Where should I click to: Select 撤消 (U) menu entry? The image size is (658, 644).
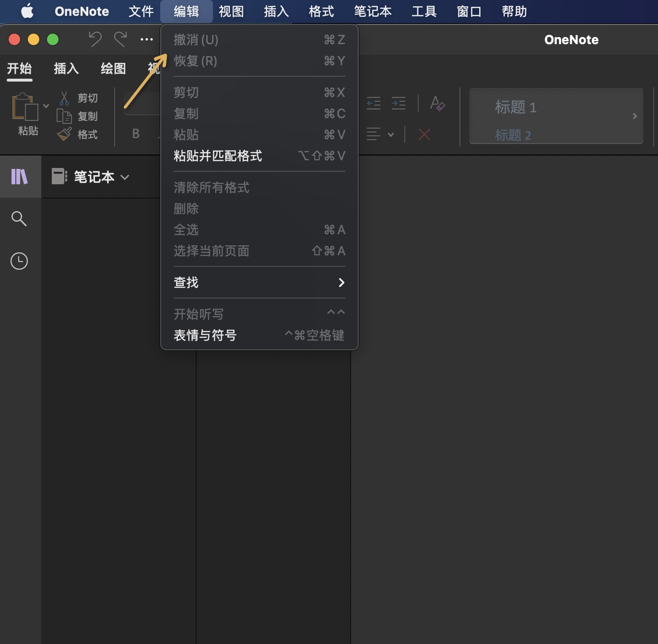pyautogui.click(x=259, y=39)
